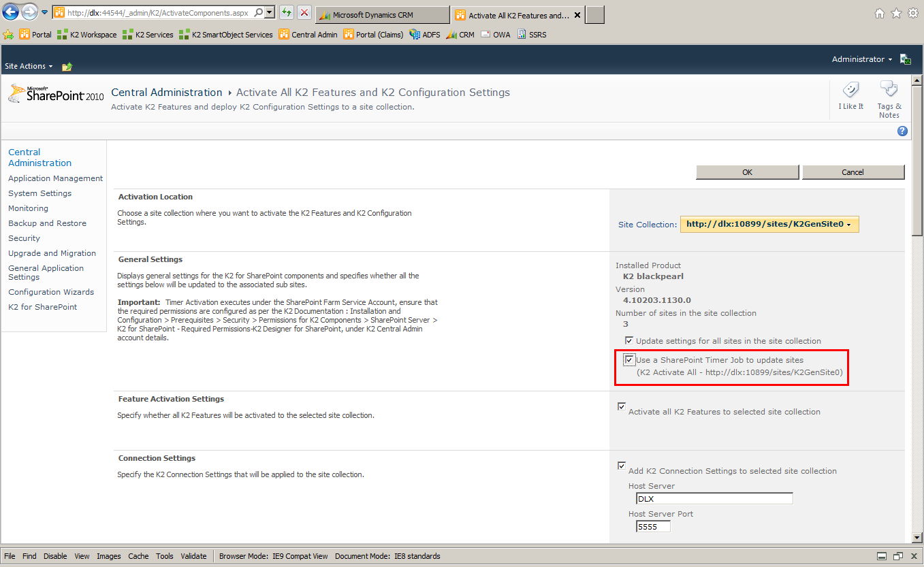Open the Administrator user menu

(x=862, y=59)
